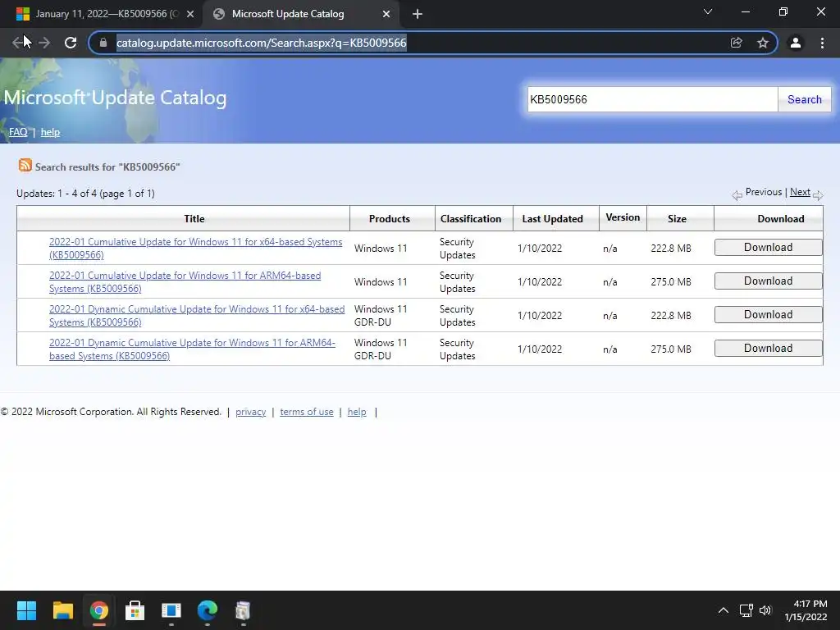Open help link under catalog title
This screenshot has width=840, height=630.
tap(50, 132)
